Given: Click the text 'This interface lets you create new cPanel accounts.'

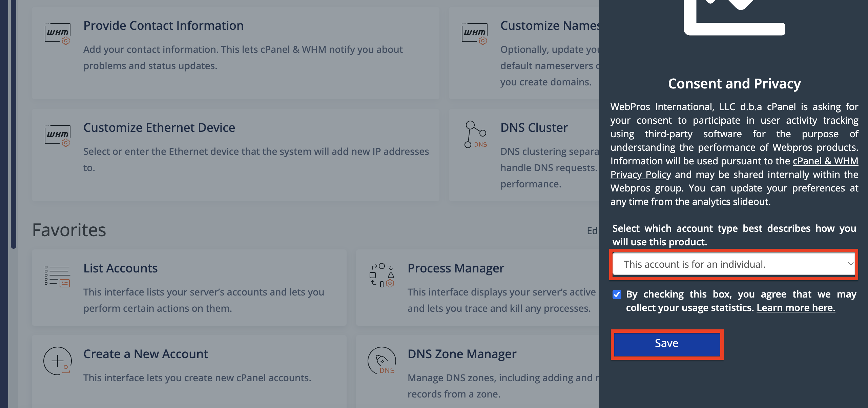Looking at the screenshot, I should click(x=197, y=378).
